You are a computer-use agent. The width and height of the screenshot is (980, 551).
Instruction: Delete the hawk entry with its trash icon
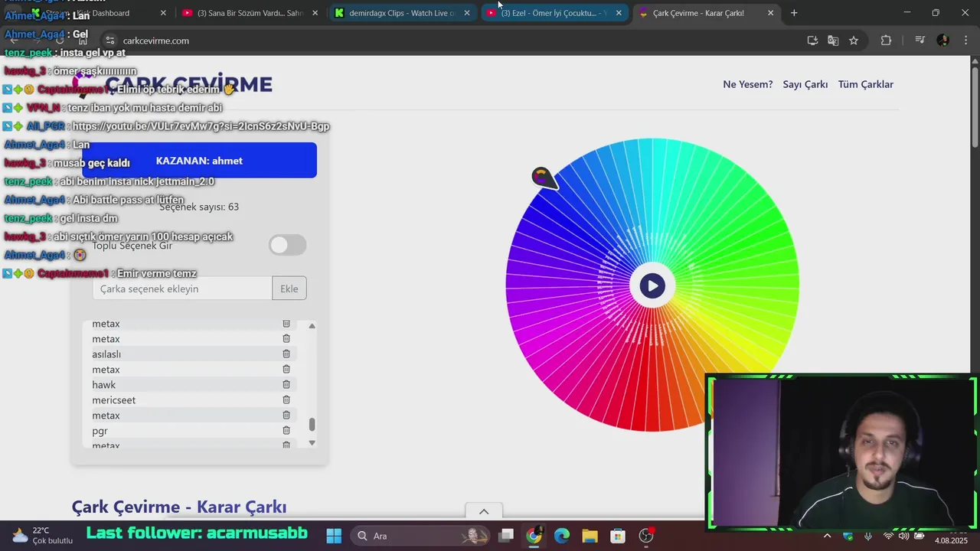(286, 384)
